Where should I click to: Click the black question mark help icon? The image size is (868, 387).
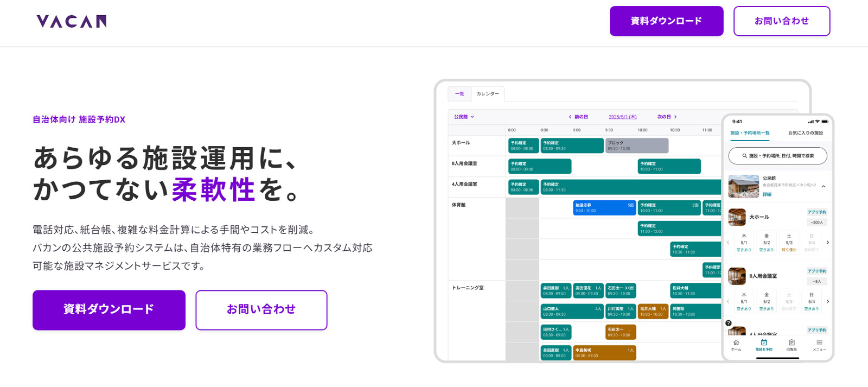pos(729,323)
